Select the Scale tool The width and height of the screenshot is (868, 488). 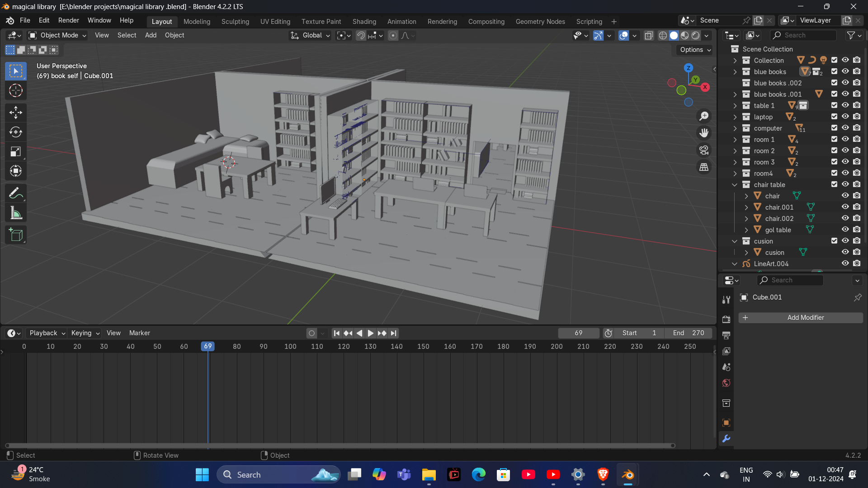pyautogui.click(x=16, y=152)
